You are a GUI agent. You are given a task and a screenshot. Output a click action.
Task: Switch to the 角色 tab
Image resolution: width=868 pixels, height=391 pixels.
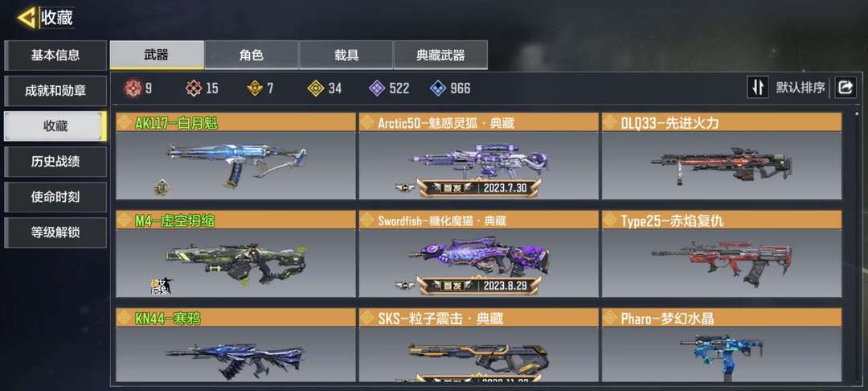pyautogui.click(x=252, y=55)
